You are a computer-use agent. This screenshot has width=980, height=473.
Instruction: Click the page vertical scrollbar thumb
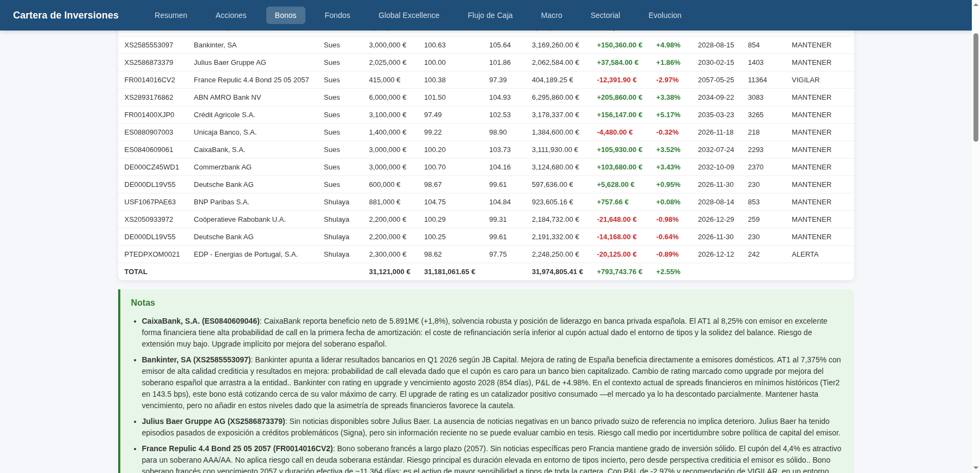tap(975, 87)
